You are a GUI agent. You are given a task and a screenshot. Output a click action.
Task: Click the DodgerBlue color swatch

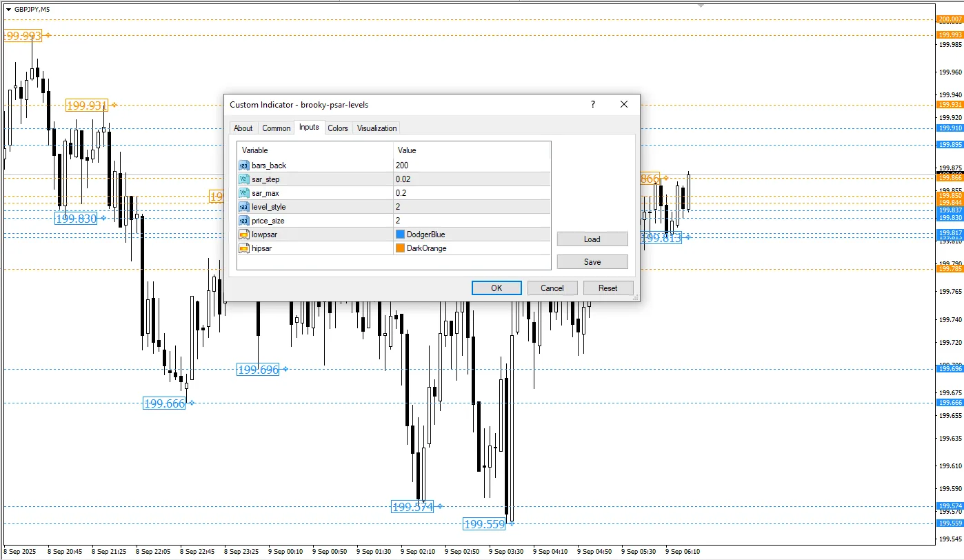coord(400,234)
